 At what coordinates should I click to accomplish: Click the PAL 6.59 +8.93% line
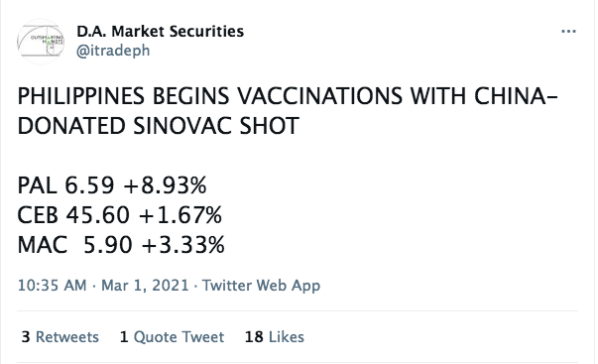click(112, 185)
